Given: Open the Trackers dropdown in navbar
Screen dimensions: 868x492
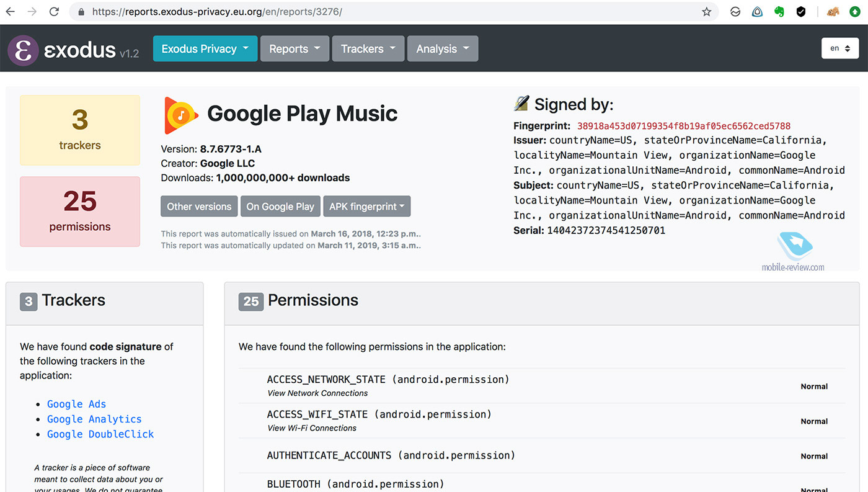Looking at the screenshot, I should point(368,48).
